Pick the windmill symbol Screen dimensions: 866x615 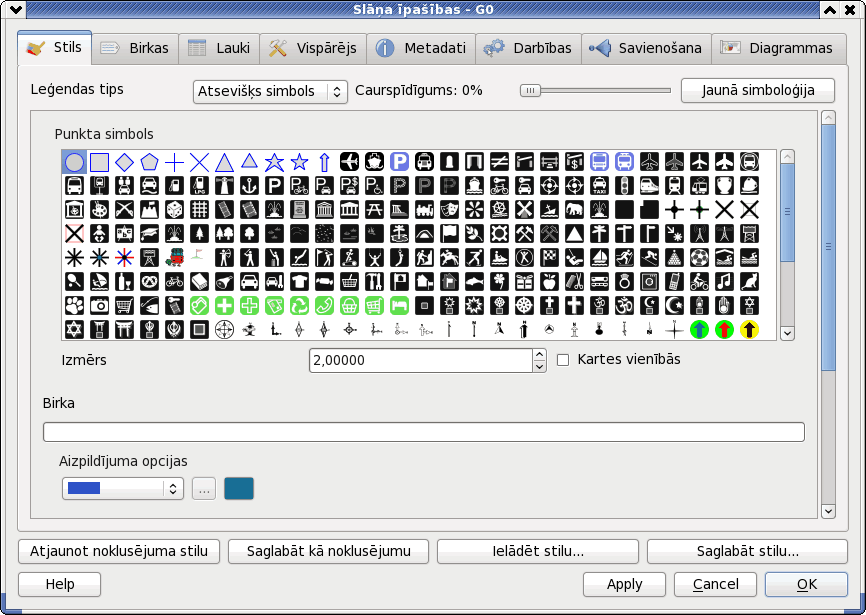[524, 210]
